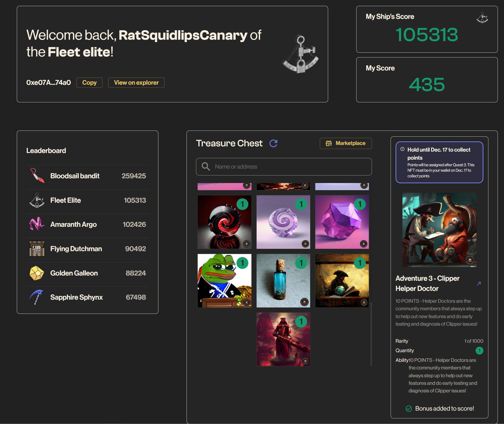Click the Treasure Chest vertical scrollbar
504x424 pixels.
click(371, 334)
